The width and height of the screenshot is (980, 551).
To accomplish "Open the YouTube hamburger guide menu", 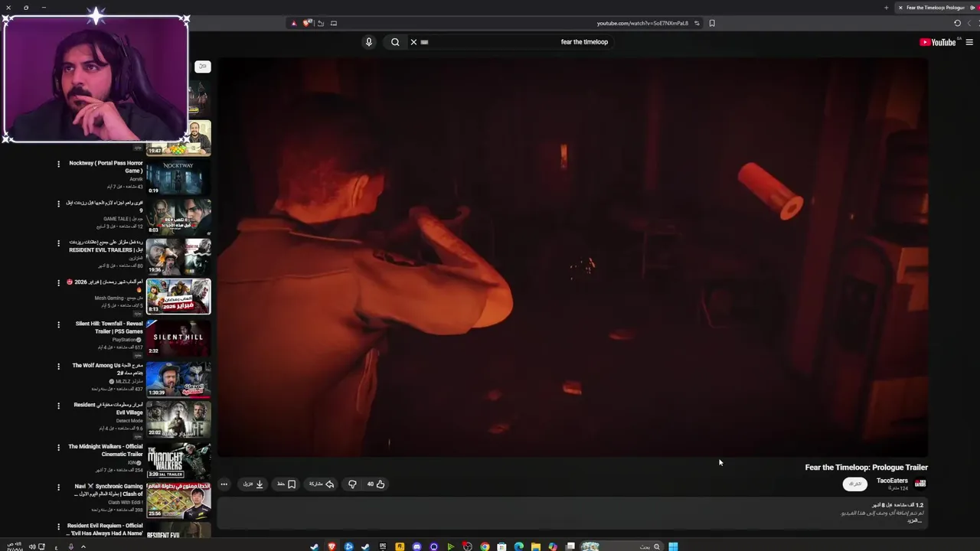I will 969,42.
